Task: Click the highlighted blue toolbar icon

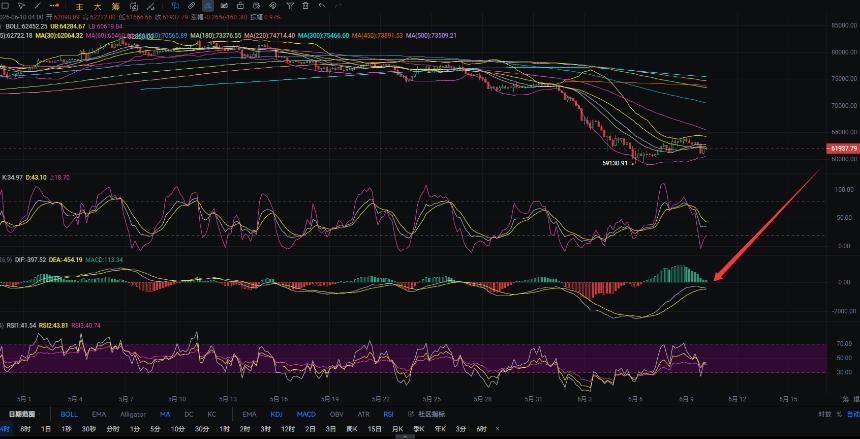Action: click(x=208, y=6)
